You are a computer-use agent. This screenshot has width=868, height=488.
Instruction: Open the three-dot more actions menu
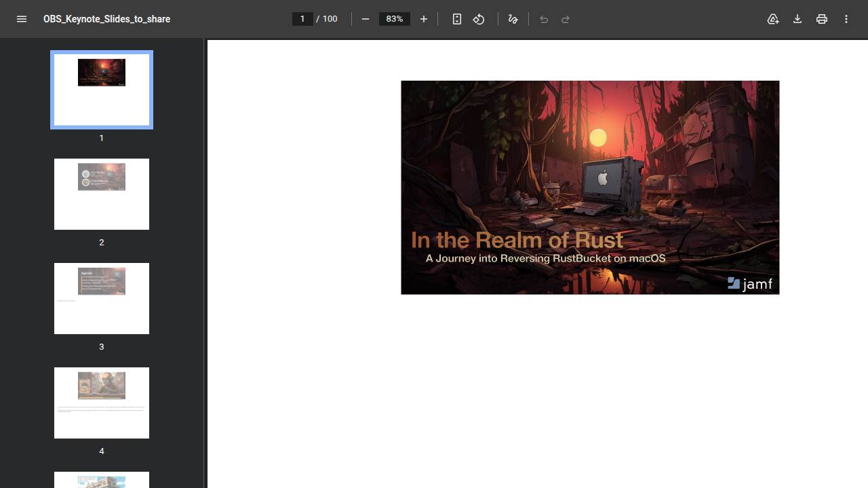pyautogui.click(x=846, y=19)
